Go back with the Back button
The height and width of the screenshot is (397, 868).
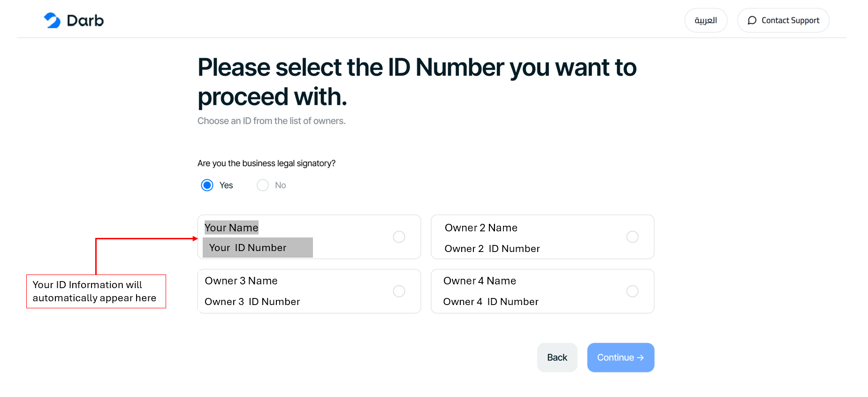557,358
